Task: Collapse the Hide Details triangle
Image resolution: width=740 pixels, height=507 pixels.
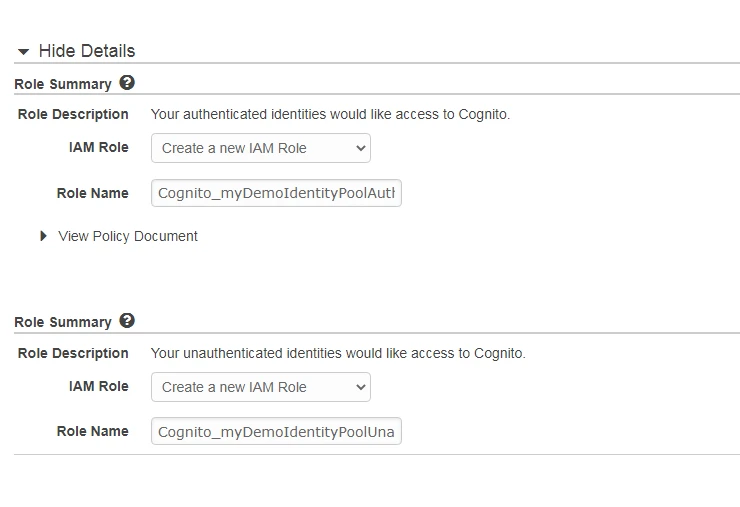Action: [24, 51]
